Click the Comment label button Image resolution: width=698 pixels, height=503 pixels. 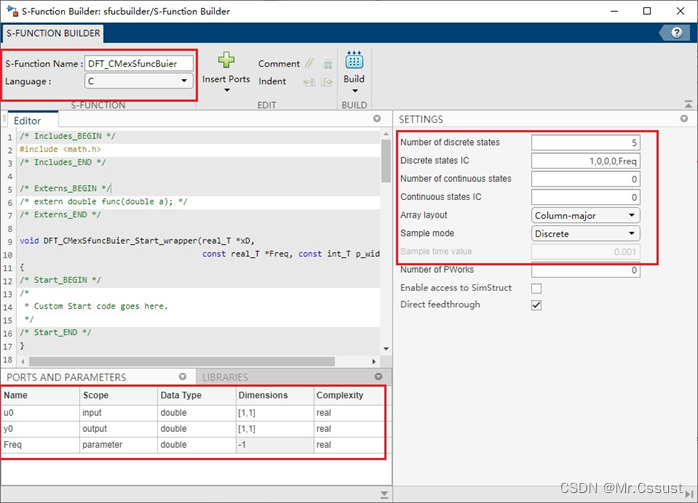pos(279,64)
